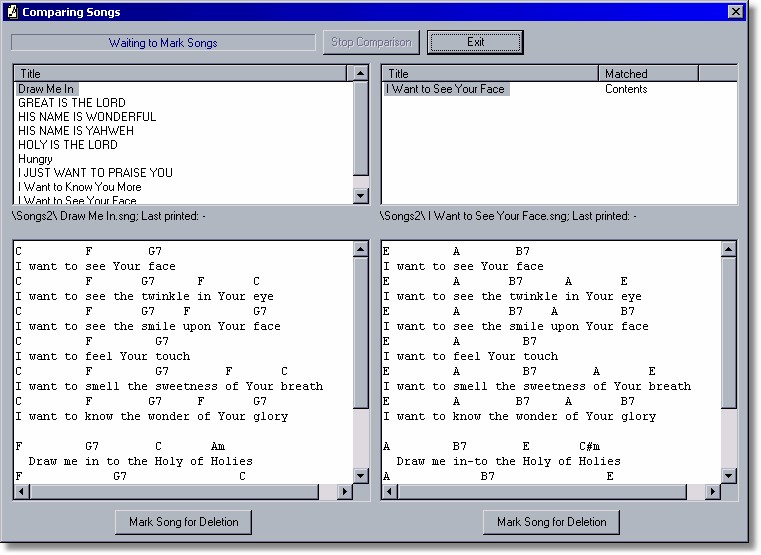Click vertical scrollbar thumb in left lyrics pane
The height and width of the screenshot is (555, 761).
[360, 333]
